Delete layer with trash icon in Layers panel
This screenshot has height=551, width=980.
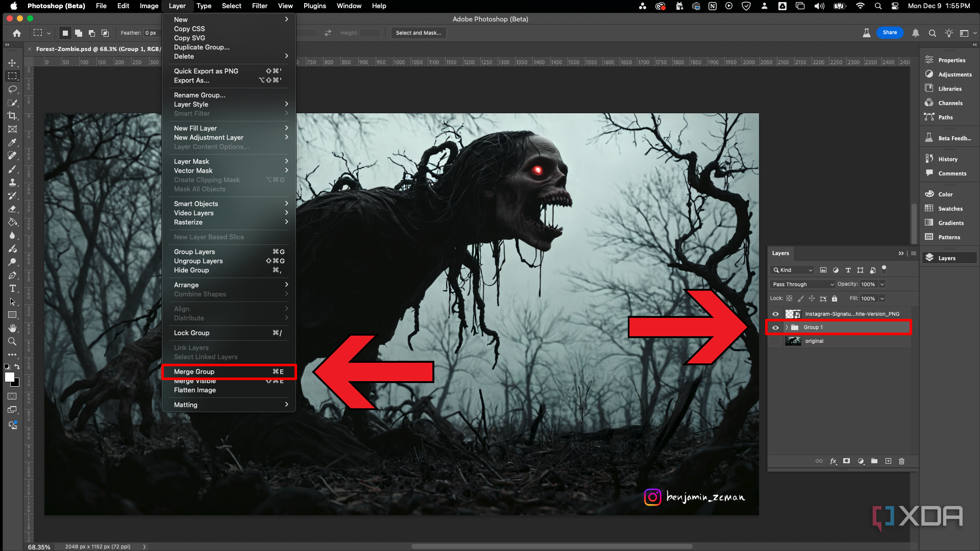point(901,461)
